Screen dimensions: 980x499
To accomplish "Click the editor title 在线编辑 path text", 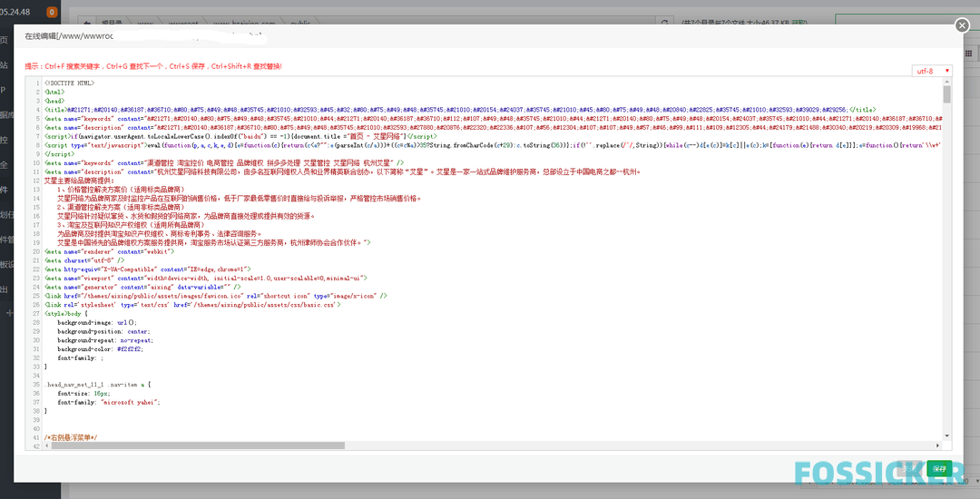I will coord(69,36).
